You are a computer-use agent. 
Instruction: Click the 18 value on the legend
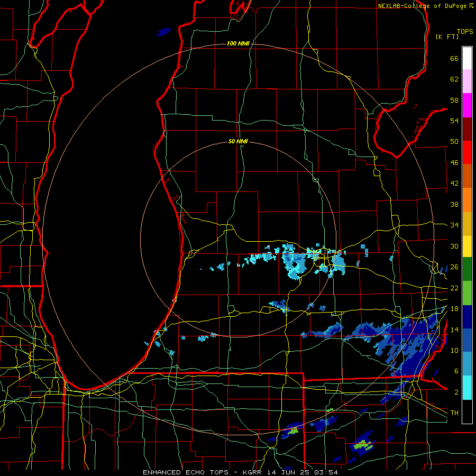[454, 309]
